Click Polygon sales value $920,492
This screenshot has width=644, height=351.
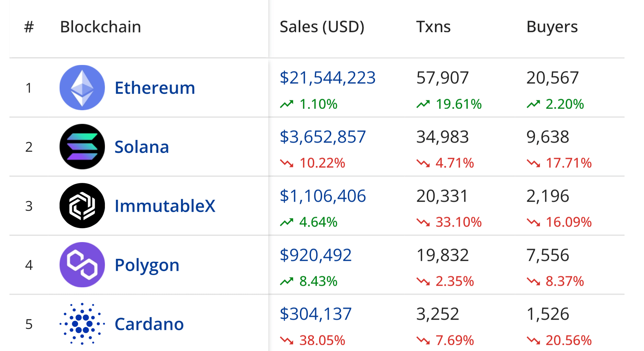(316, 255)
